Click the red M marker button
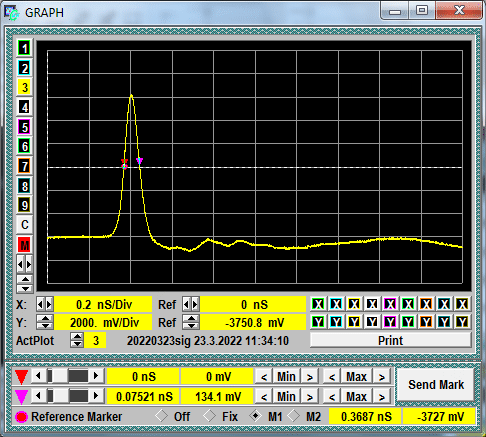This screenshot has width=486, height=437. click(24, 245)
